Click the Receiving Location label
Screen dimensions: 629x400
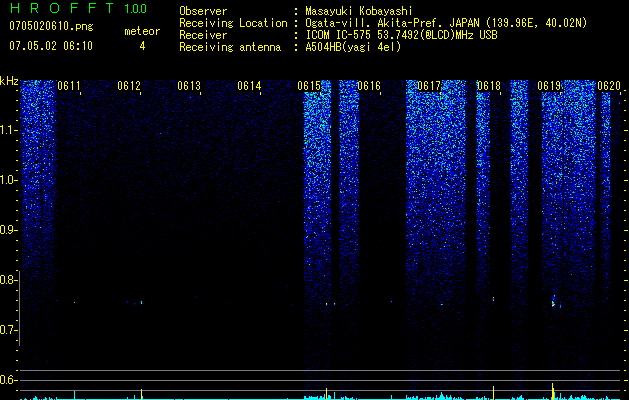[x=233, y=23]
